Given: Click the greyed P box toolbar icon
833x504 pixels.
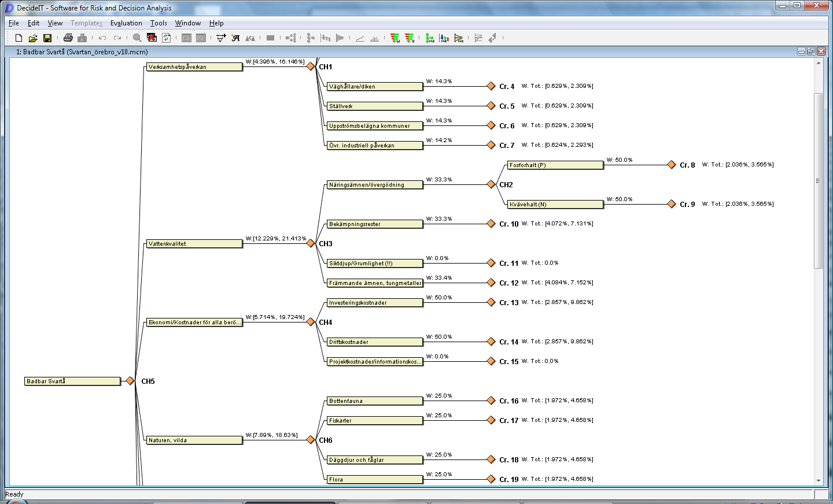Looking at the screenshot, I should click(186, 38).
